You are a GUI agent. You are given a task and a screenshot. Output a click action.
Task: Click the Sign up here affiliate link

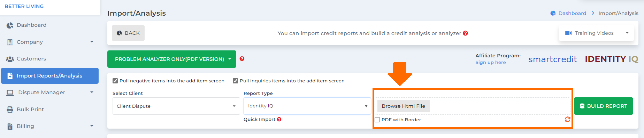pos(491,62)
